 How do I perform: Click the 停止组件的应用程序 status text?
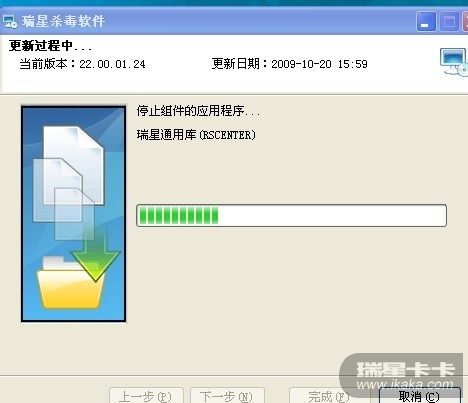[x=198, y=111]
